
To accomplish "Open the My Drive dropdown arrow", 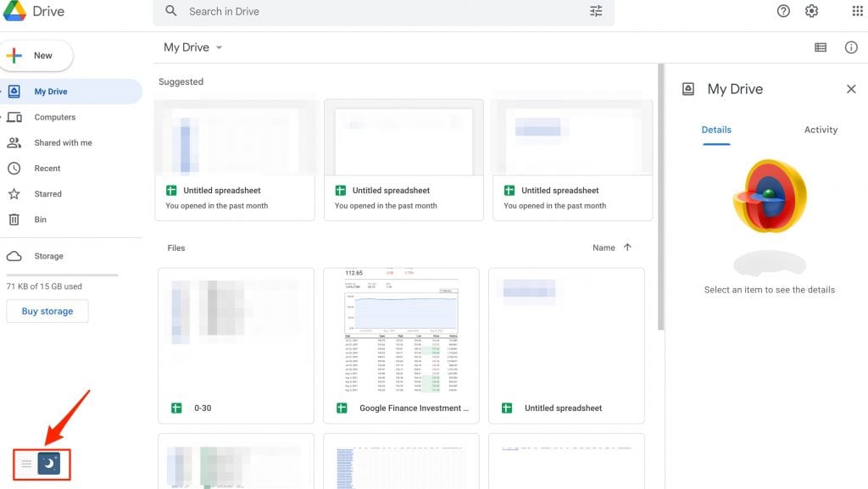I will [x=220, y=47].
